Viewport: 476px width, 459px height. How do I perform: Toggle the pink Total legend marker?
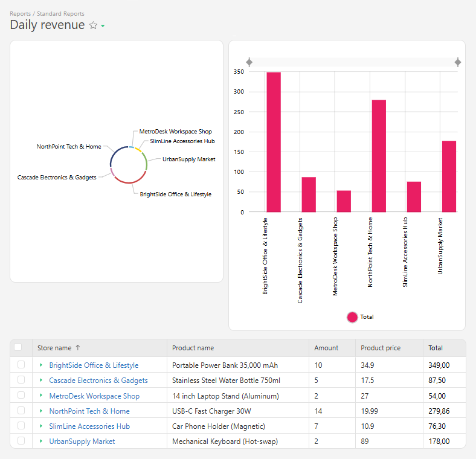[x=352, y=317]
